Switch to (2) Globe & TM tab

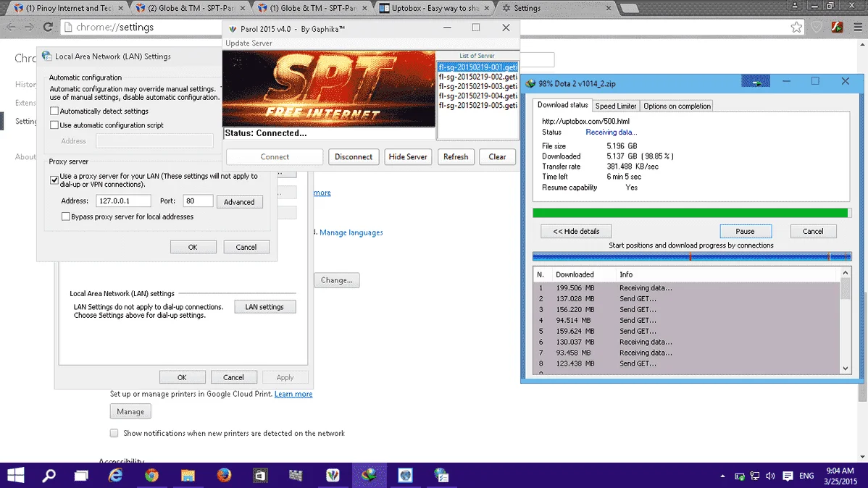coord(191,8)
